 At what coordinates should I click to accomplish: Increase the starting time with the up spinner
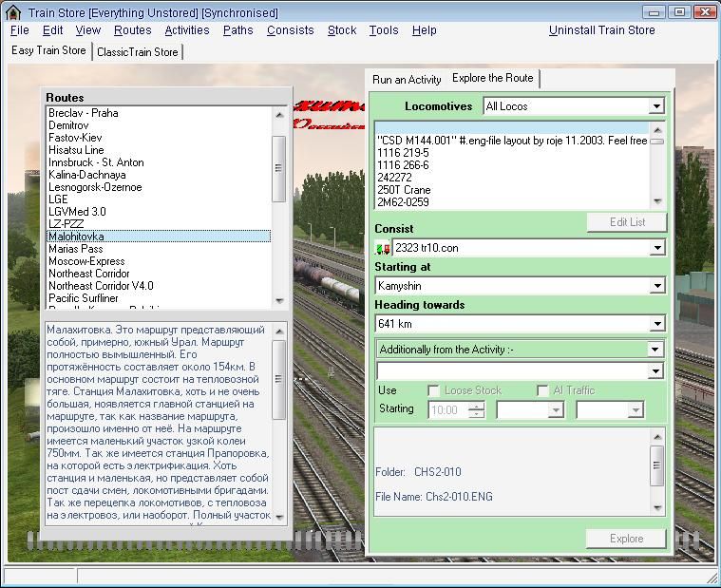point(477,406)
